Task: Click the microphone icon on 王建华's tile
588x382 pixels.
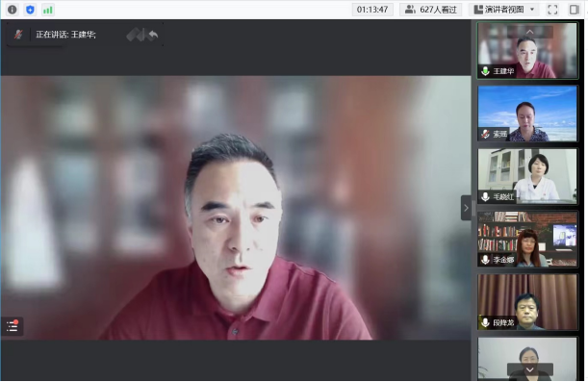Action: (x=485, y=71)
